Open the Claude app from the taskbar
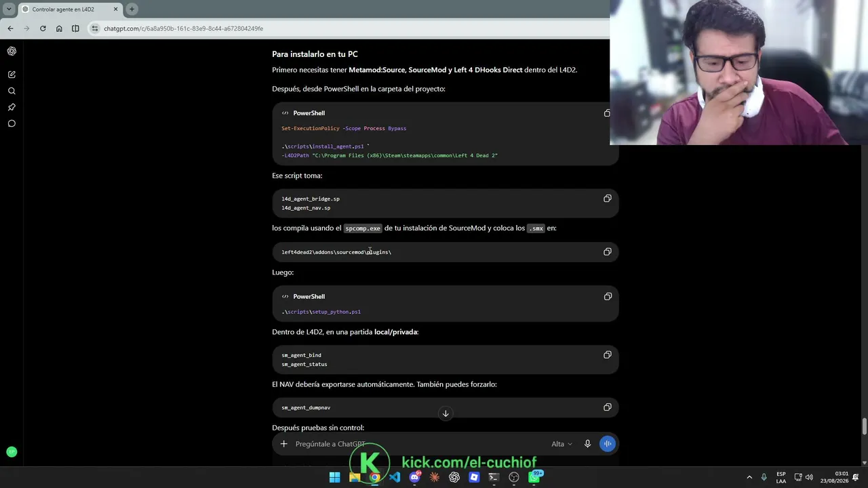868x488 pixels. pos(434,477)
